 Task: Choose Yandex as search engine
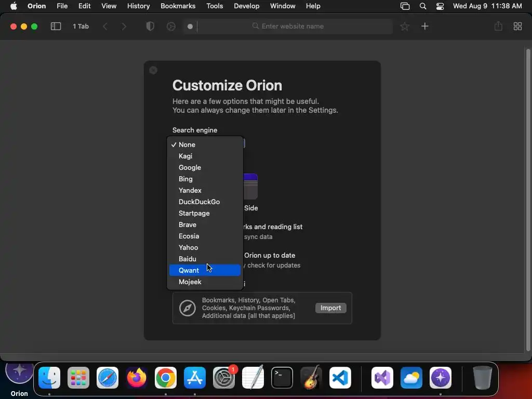[x=205, y=190]
